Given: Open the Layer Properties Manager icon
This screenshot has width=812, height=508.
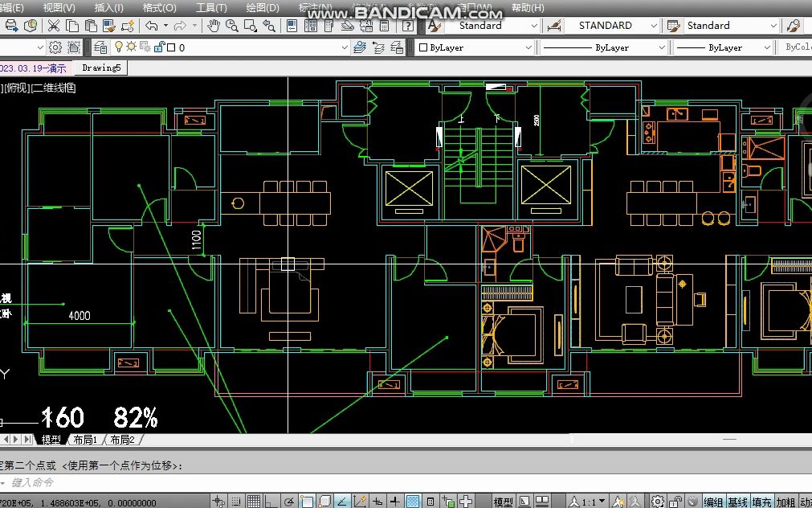Looking at the screenshot, I should 100,47.
